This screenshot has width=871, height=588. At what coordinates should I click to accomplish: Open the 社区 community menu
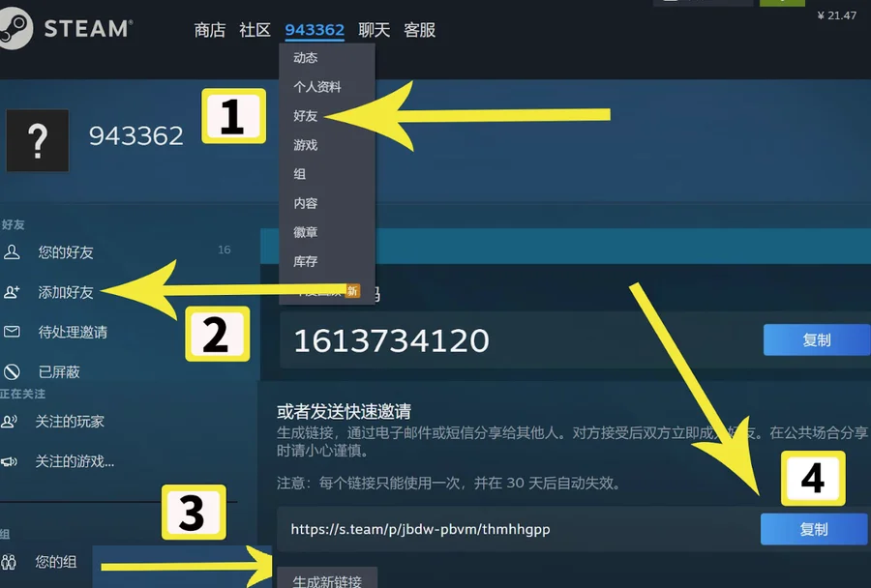pos(255,30)
